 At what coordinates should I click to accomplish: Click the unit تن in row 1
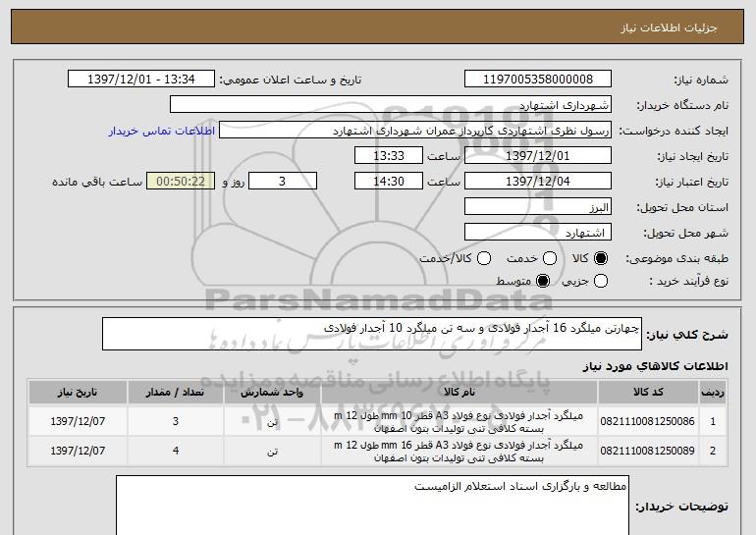pos(272,422)
